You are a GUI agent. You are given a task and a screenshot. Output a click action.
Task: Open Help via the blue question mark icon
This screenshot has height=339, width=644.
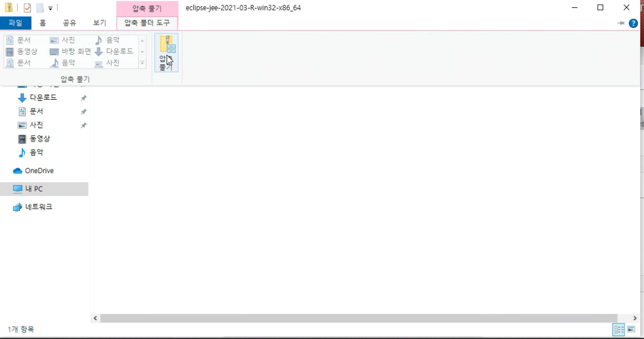(633, 23)
